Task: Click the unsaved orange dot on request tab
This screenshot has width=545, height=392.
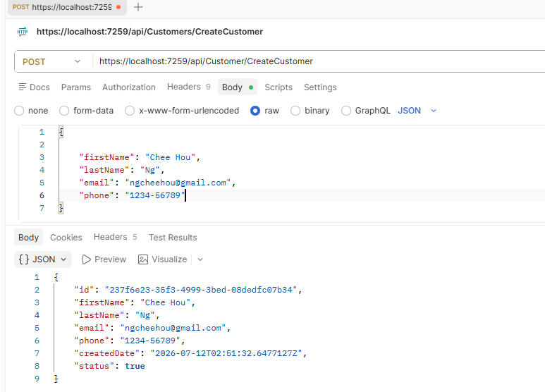Action: click(118, 7)
